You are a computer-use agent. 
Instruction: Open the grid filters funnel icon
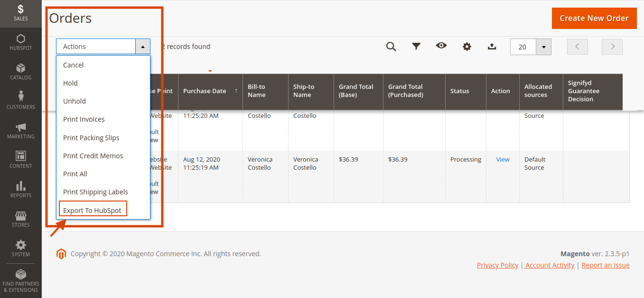click(x=416, y=47)
